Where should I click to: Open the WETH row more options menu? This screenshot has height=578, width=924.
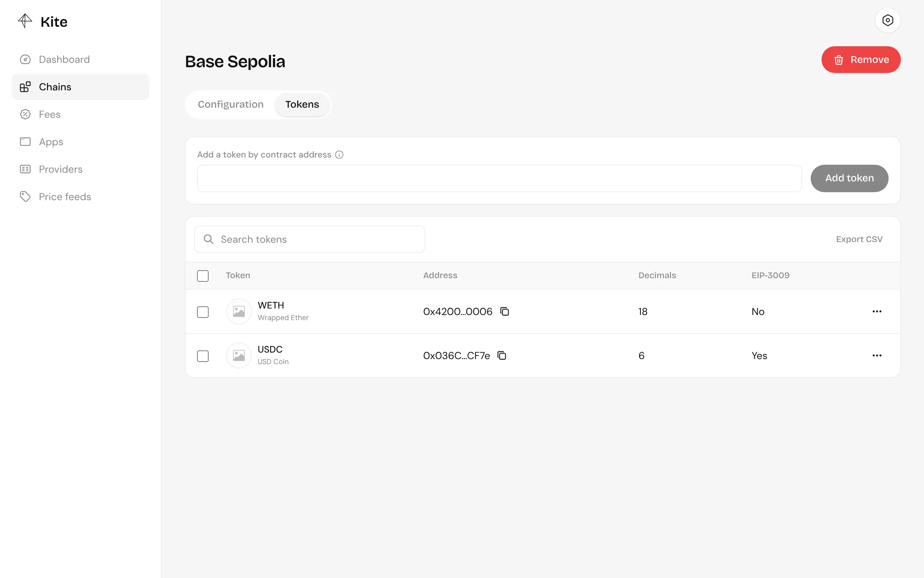[877, 311]
